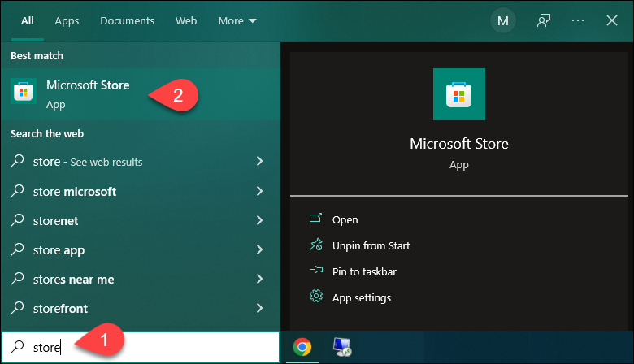Viewport: 634px width, 364px height.
Task: Open App settings for Microsoft Store
Action: 362,297
